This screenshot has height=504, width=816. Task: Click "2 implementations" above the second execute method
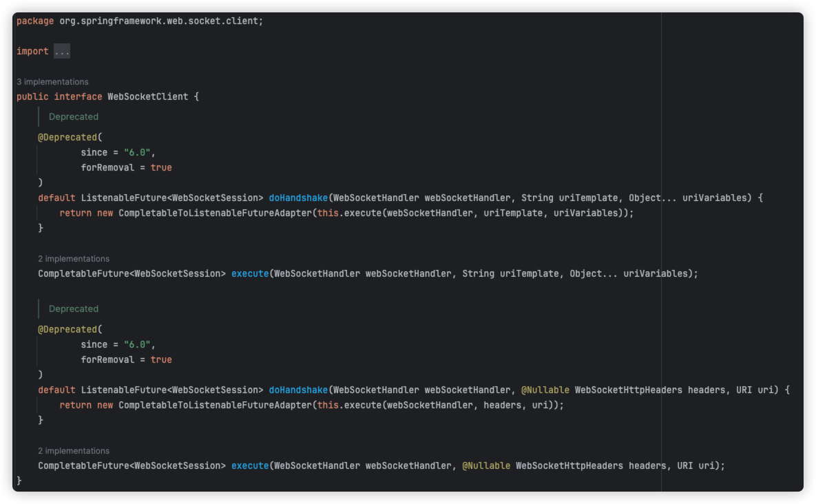tap(73, 450)
